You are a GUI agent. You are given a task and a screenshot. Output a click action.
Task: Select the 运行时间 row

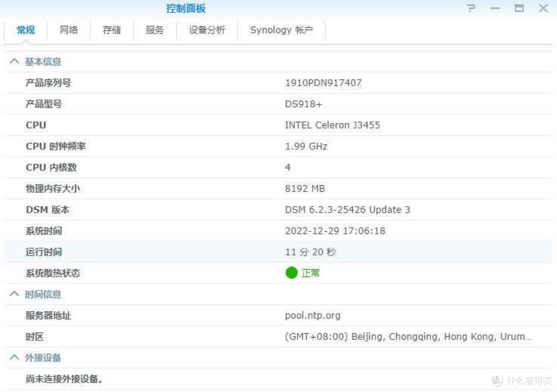tap(278, 252)
